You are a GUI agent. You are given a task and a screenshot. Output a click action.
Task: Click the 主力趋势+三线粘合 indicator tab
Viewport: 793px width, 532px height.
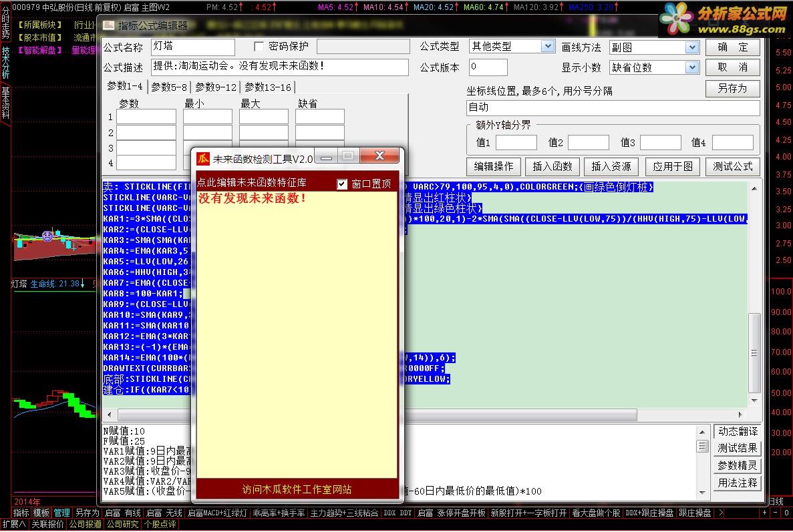(344, 513)
